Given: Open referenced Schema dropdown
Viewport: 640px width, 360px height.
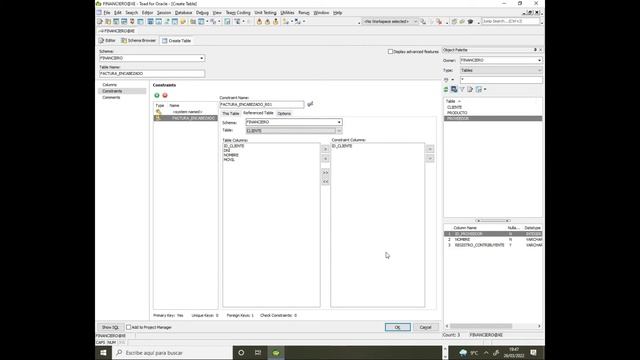Looking at the screenshot, I should pyautogui.click(x=339, y=122).
